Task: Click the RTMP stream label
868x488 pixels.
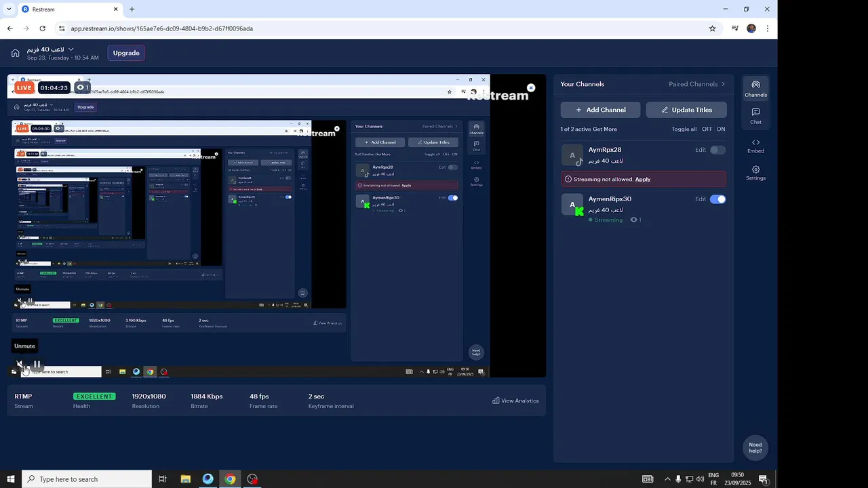Action: (x=23, y=396)
